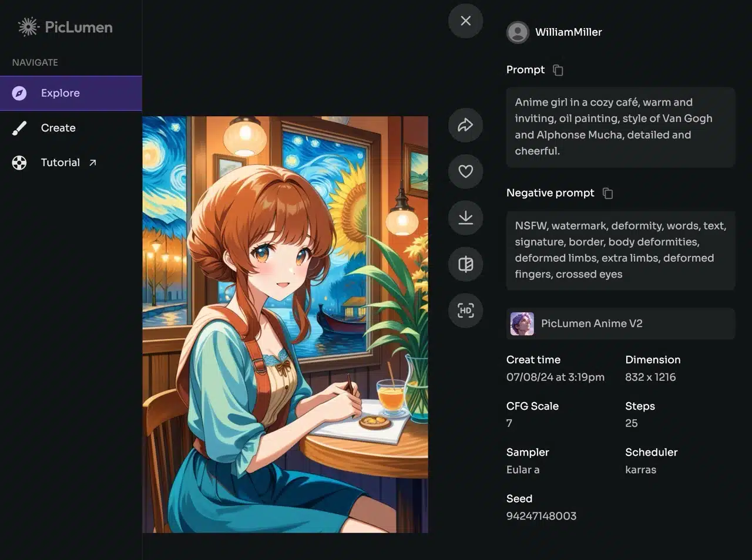Click the compare image icon
The image size is (752, 560).
[465, 264]
